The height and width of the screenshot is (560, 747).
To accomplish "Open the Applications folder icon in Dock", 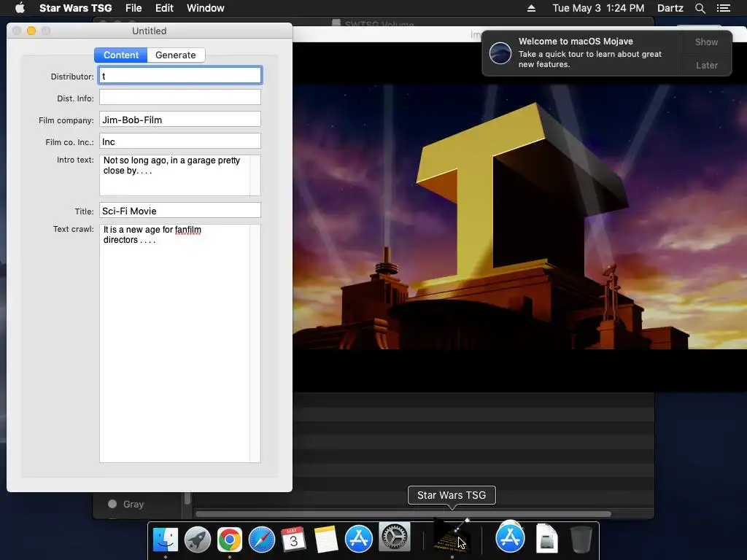I will pos(510,538).
